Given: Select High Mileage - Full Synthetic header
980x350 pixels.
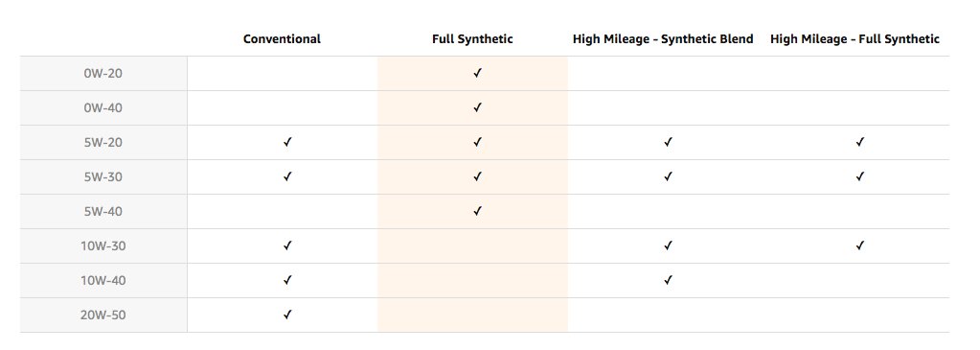Looking at the screenshot, I should tap(855, 38).
